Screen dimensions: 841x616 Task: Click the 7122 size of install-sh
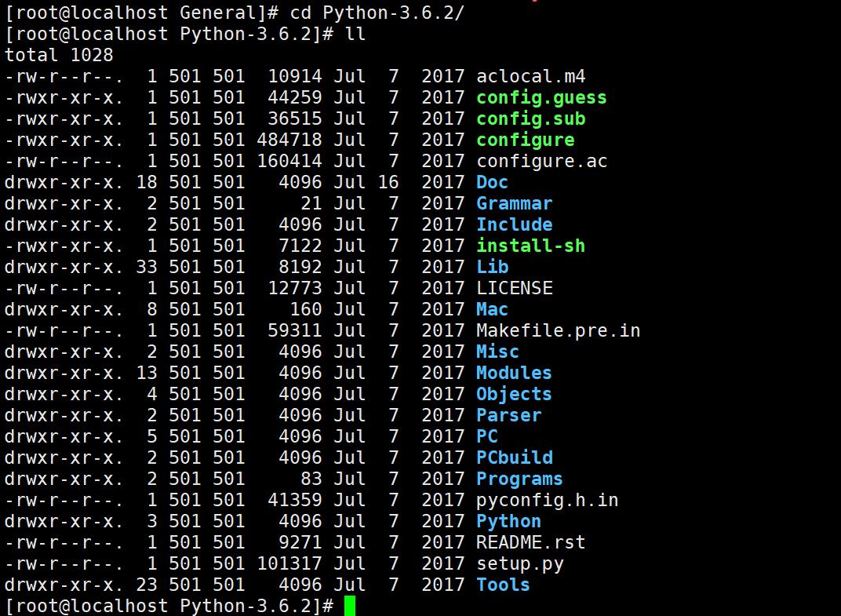click(x=300, y=246)
